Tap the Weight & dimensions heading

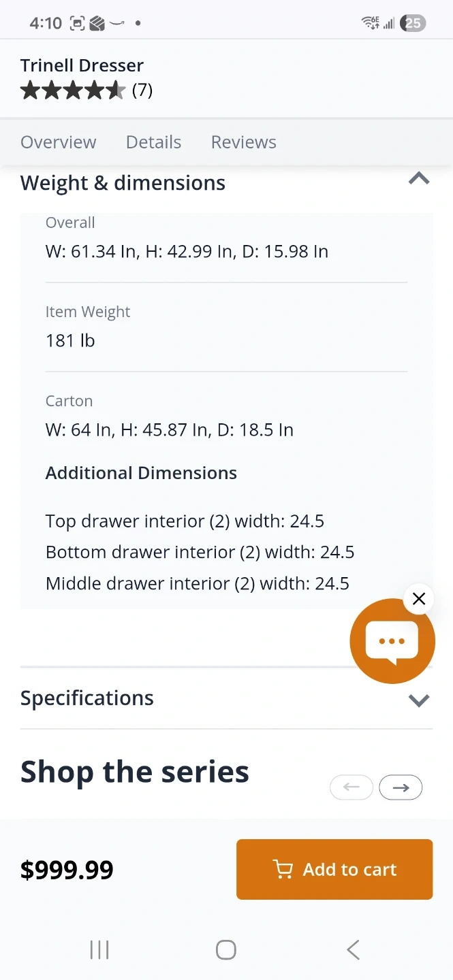(123, 183)
